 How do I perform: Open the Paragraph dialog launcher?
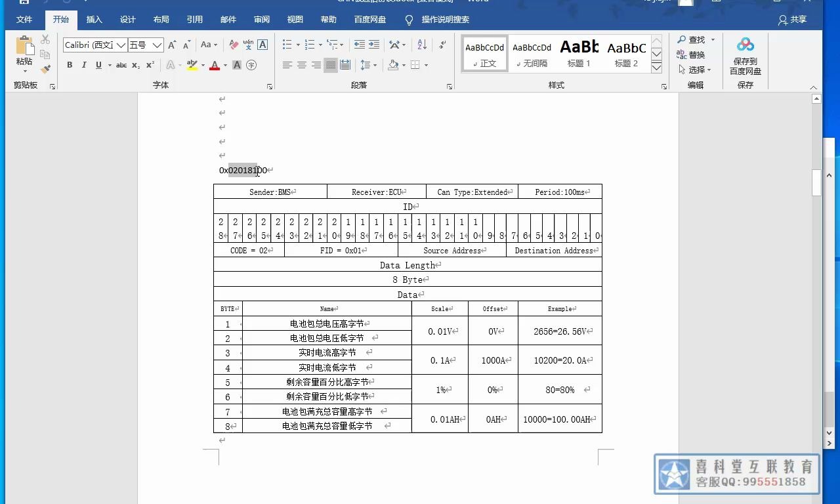pyautogui.click(x=450, y=87)
